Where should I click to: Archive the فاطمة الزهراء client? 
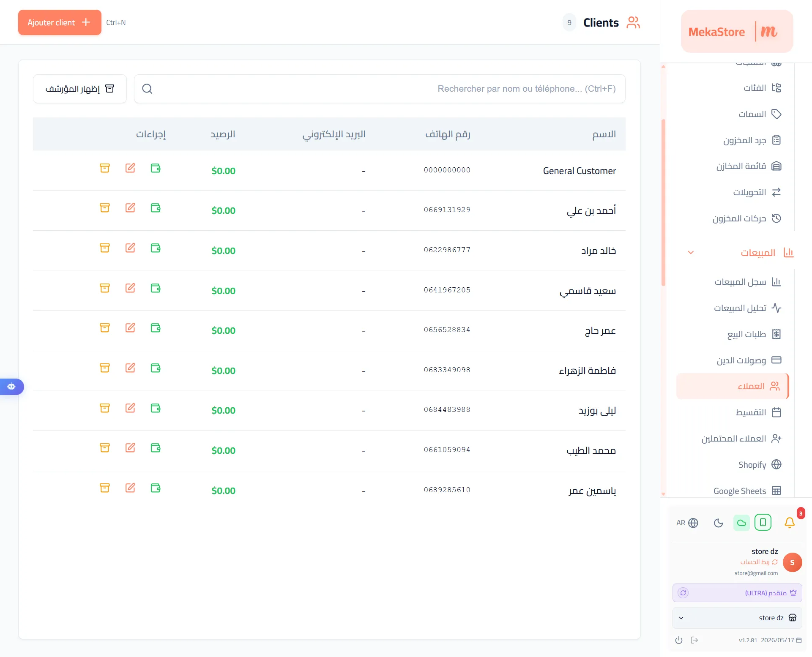point(105,368)
